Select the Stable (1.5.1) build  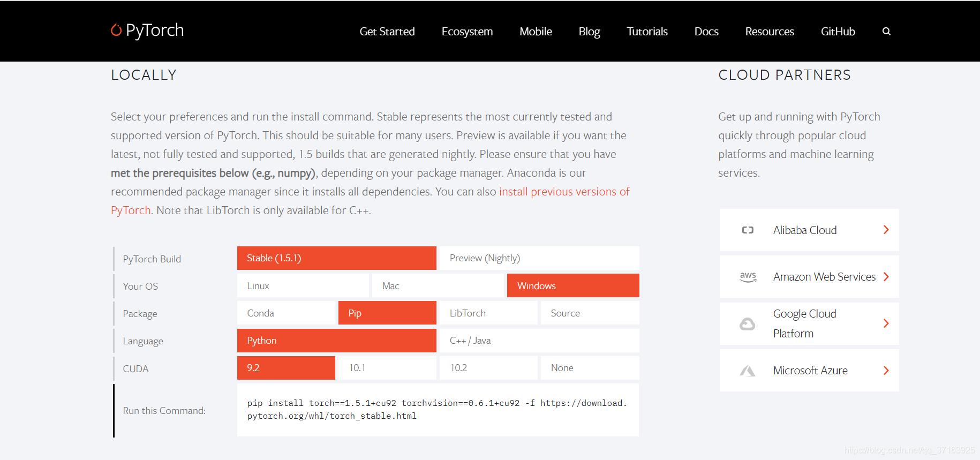(337, 258)
